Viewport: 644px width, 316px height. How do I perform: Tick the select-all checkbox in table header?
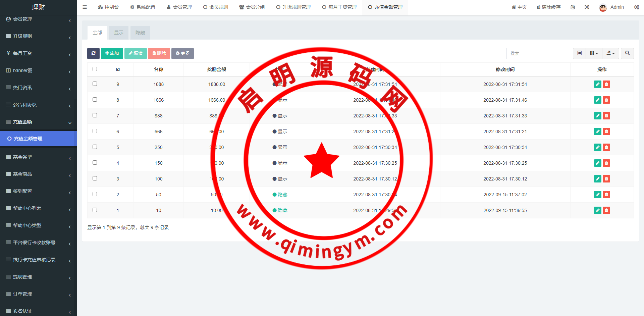pos(95,69)
